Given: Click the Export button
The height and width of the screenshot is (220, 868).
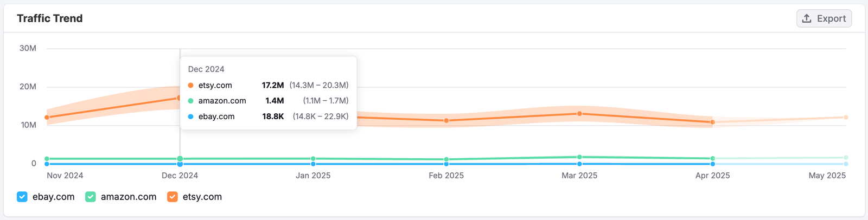Looking at the screenshot, I should (824, 18).
